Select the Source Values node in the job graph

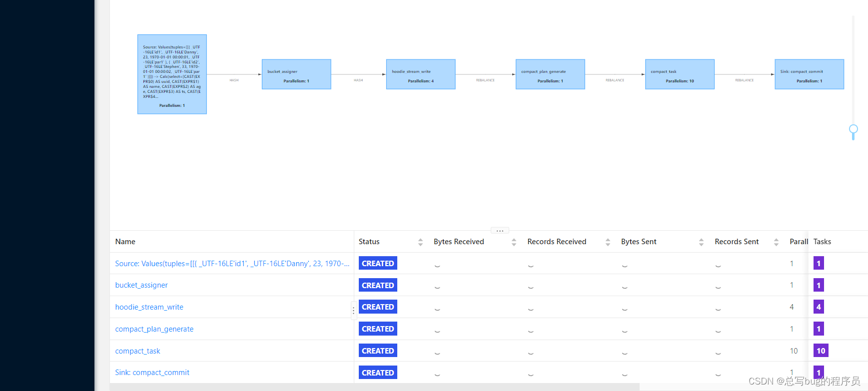point(172,74)
